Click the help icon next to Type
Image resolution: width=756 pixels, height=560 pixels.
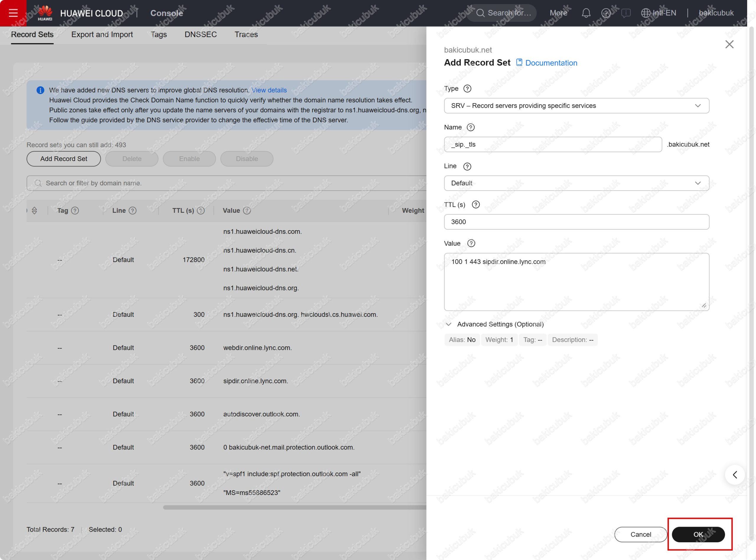click(467, 88)
